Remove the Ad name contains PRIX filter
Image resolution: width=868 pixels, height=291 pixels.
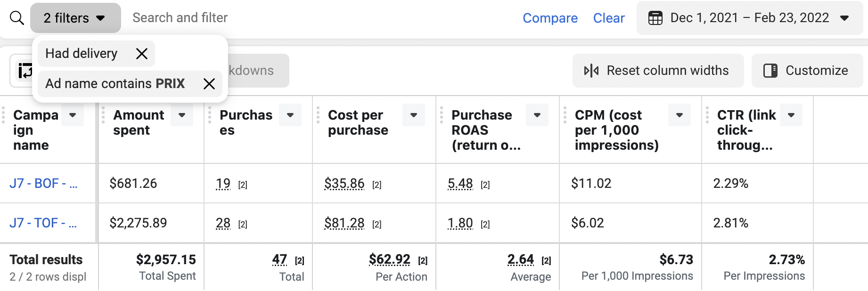(x=209, y=84)
